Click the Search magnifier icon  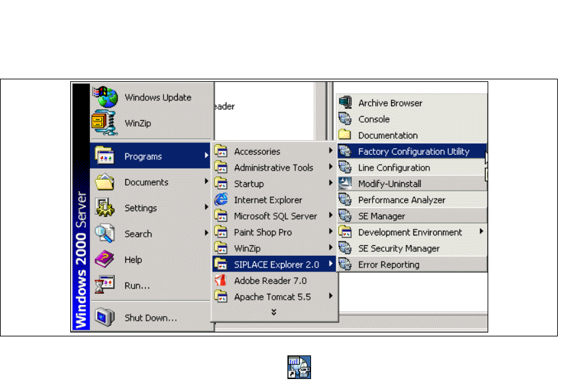click(104, 233)
